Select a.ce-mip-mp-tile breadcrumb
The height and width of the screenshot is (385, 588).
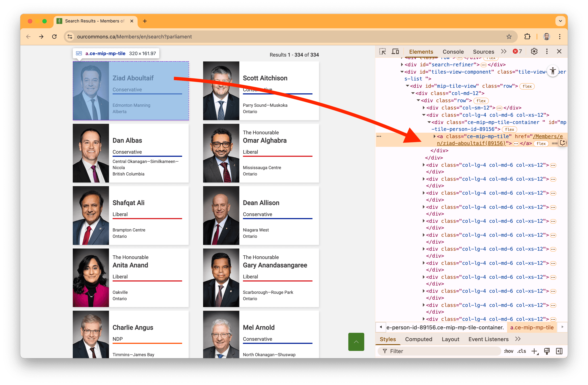point(532,327)
